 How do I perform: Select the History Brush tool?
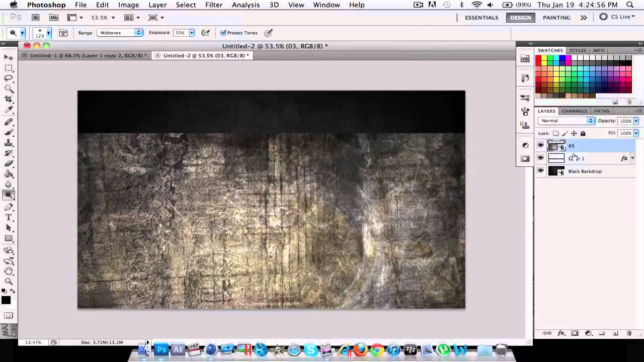click(9, 153)
